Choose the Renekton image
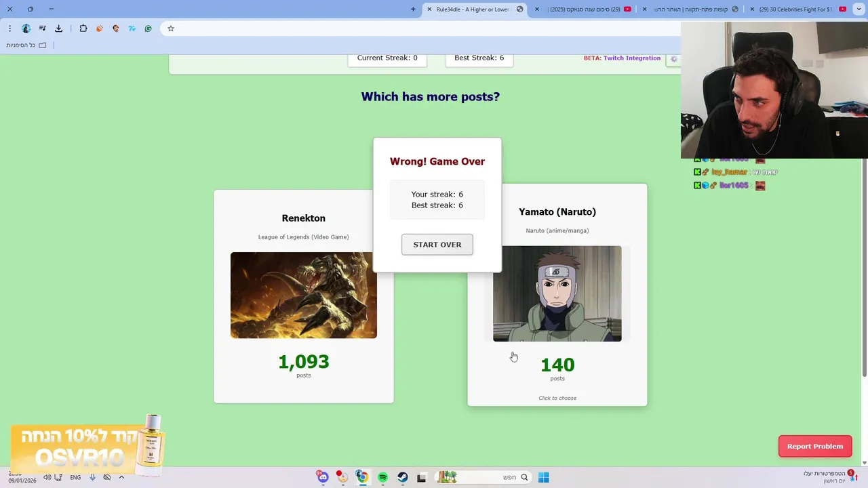The image size is (868, 488). click(x=303, y=295)
